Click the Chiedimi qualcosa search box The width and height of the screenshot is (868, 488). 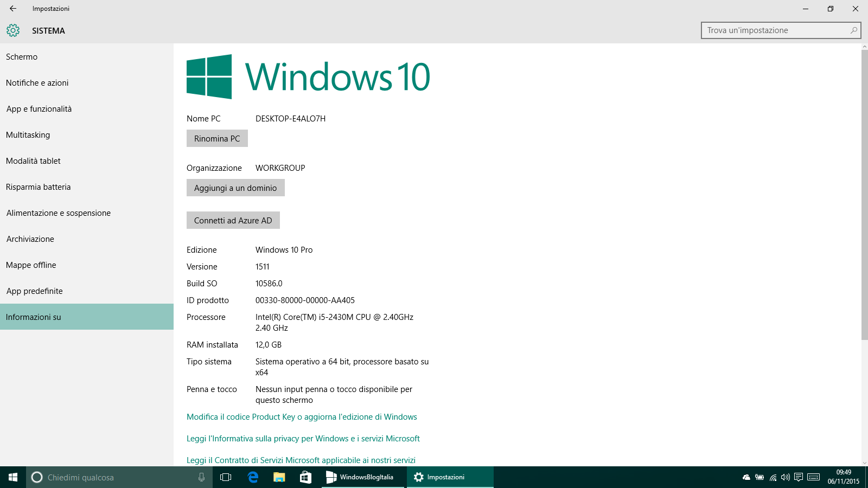tap(119, 477)
